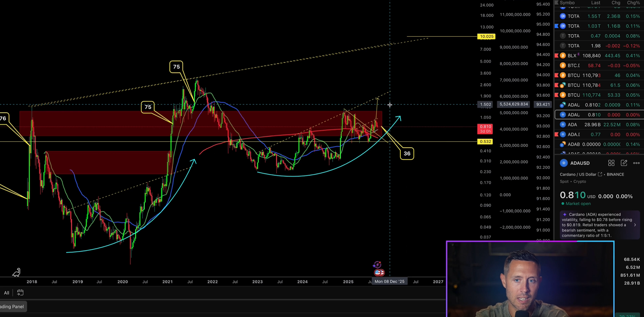644x317 pixels.
Task: Click the grey T icon in the TOTA 1.98 row
Action: point(563,46)
